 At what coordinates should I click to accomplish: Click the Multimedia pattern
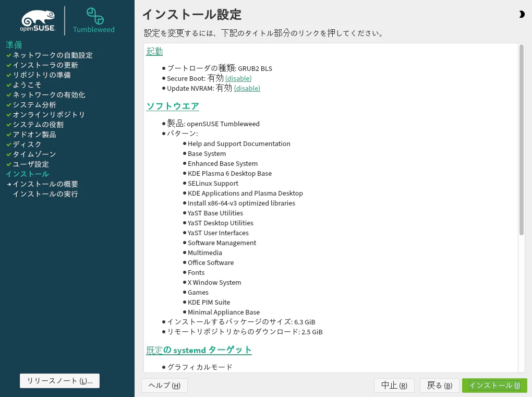[205, 253]
